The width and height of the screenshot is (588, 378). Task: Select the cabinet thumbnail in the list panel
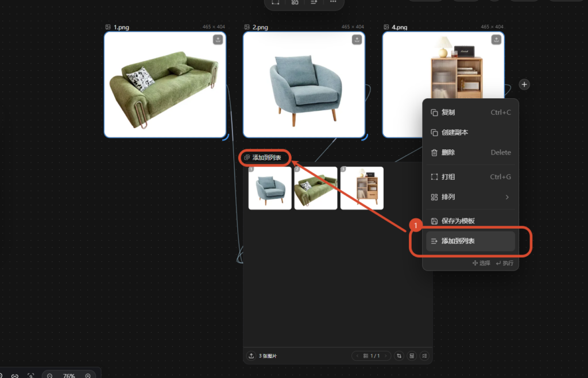362,188
